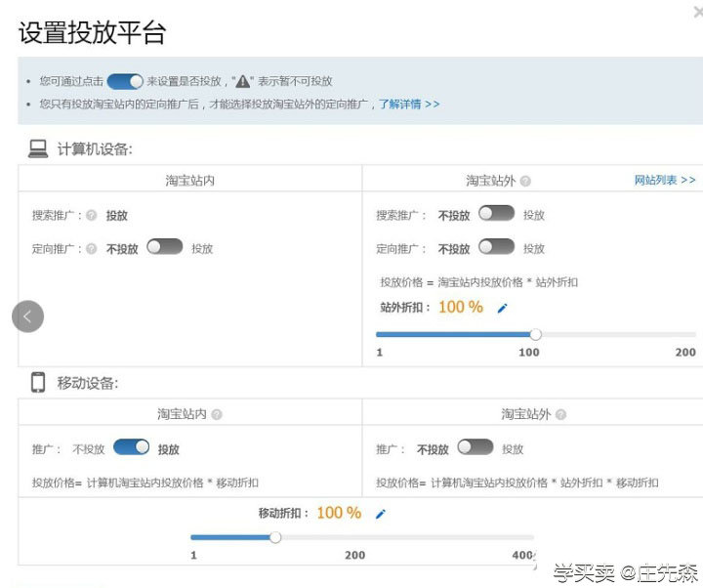Open help icon beside mobile 淘宝站内 header
Screen dimensions: 703x588
point(217,414)
